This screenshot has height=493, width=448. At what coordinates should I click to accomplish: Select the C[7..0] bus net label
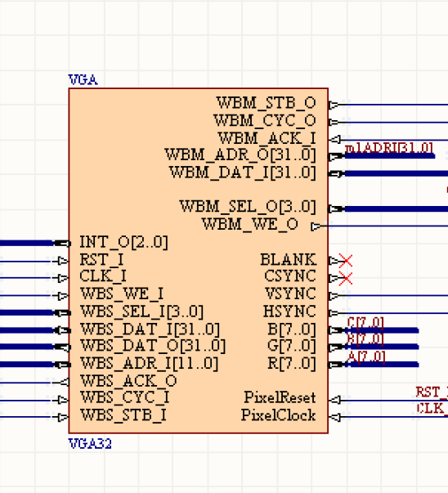tap(365, 323)
